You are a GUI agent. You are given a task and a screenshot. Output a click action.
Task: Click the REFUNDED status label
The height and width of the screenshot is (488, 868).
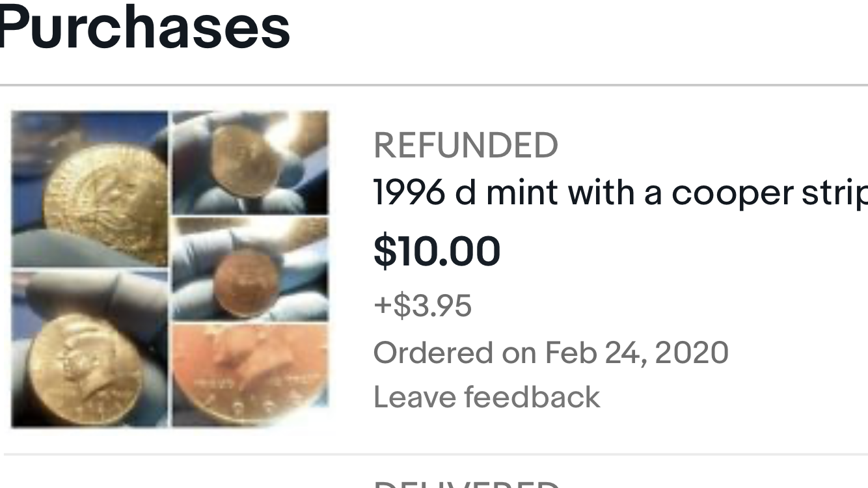click(x=465, y=145)
